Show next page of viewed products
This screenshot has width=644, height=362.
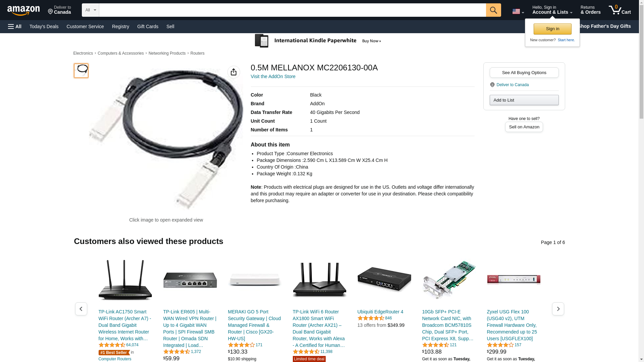[x=558, y=309]
